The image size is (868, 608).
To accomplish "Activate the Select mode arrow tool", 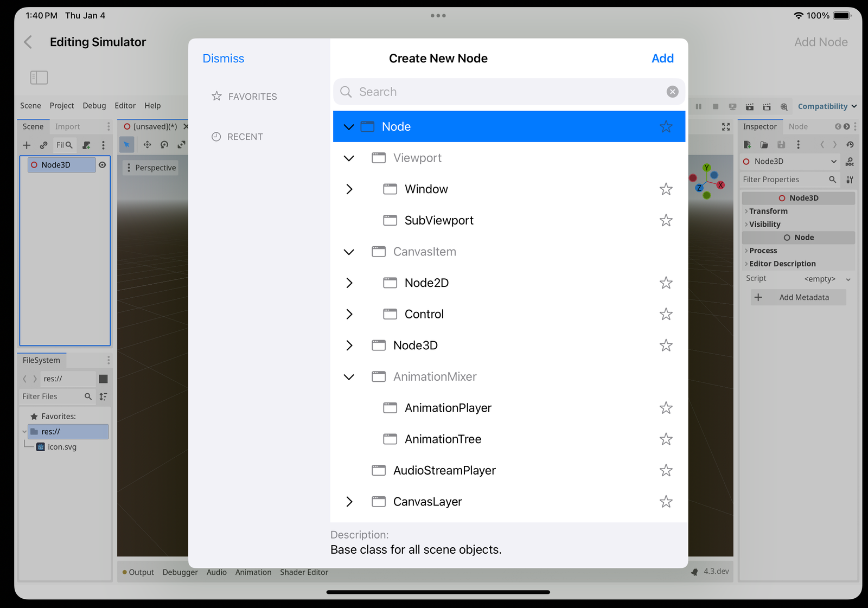I will pyautogui.click(x=126, y=145).
